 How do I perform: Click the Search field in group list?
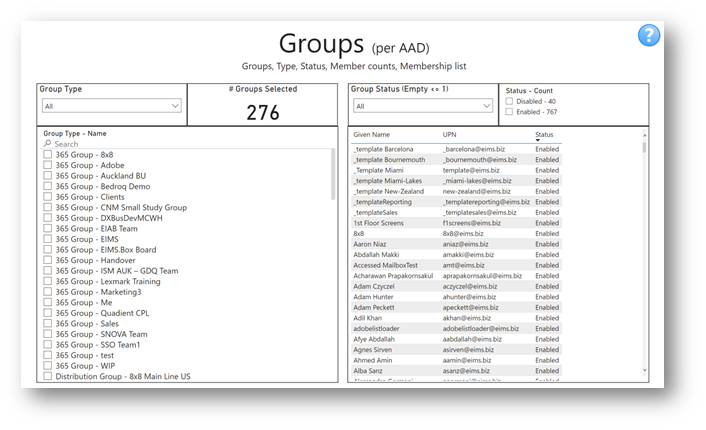tap(189, 144)
